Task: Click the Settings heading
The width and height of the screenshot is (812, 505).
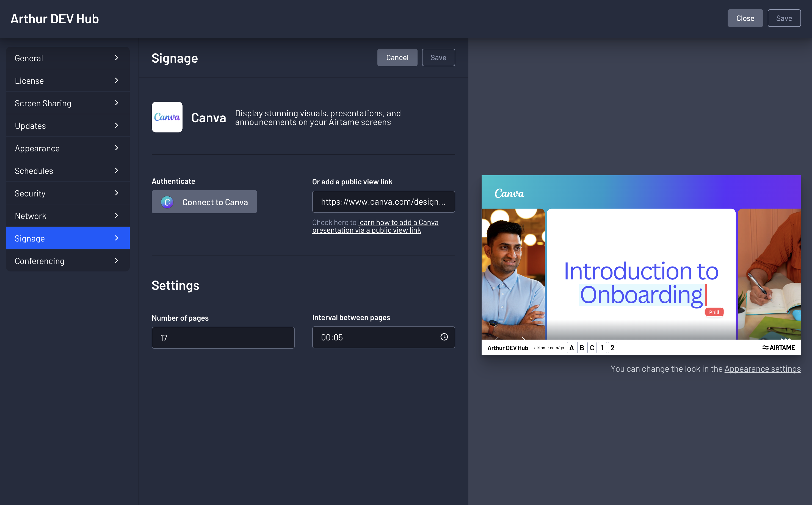Action: pos(175,285)
